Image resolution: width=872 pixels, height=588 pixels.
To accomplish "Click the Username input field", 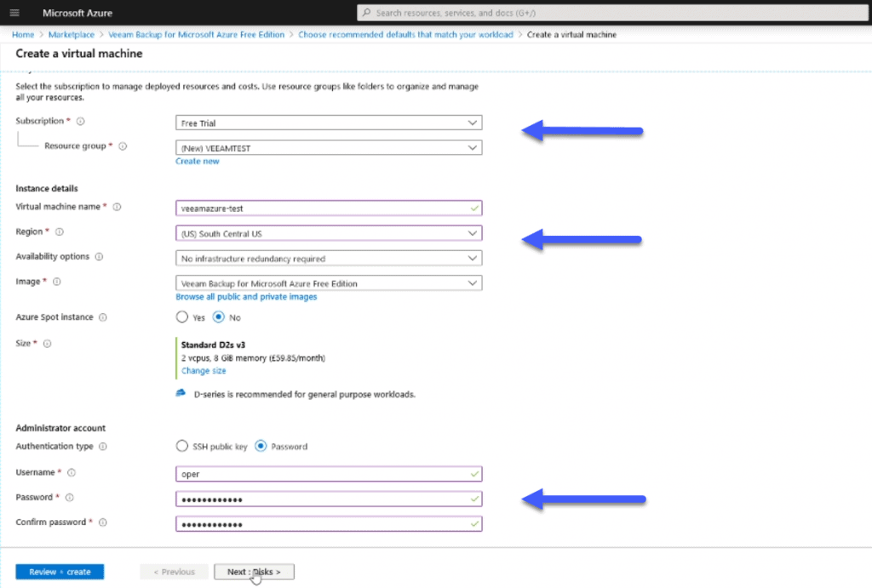I will tap(329, 474).
